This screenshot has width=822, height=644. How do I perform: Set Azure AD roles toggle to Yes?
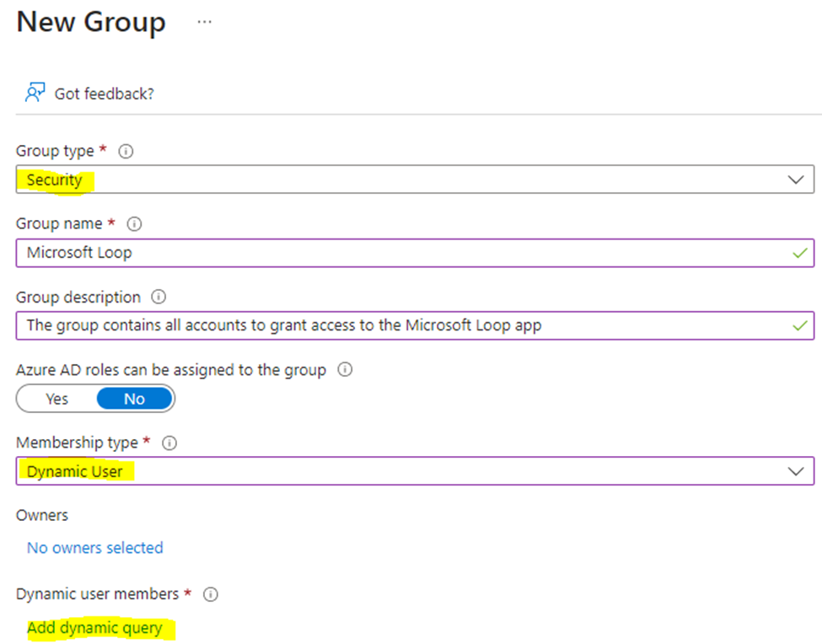coord(57,399)
